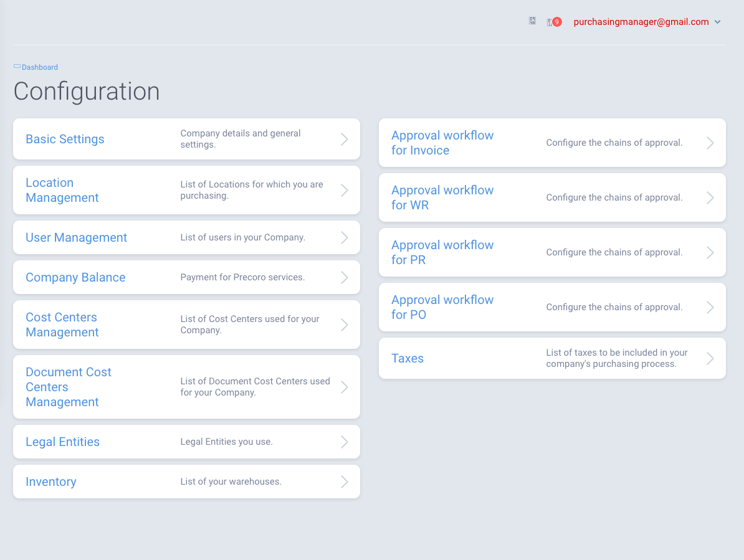Expand the Cost Centers Management chevron
744x560 pixels.
[x=344, y=325]
